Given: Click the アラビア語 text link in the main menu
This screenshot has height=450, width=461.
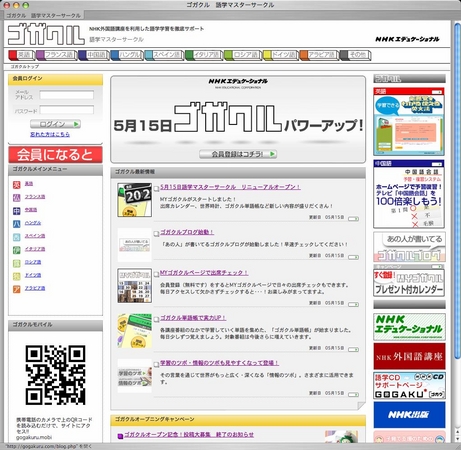Looking at the screenshot, I should [x=35, y=288].
